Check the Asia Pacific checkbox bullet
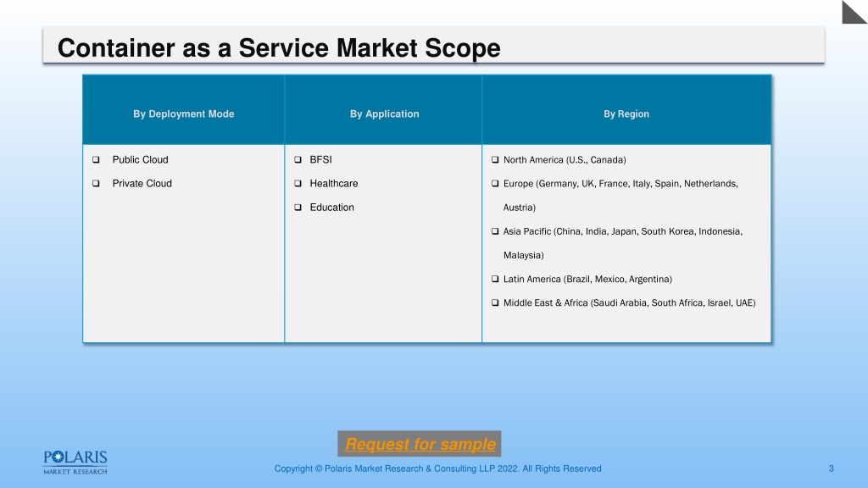This screenshot has height=488, width=868. click(495, 231)
